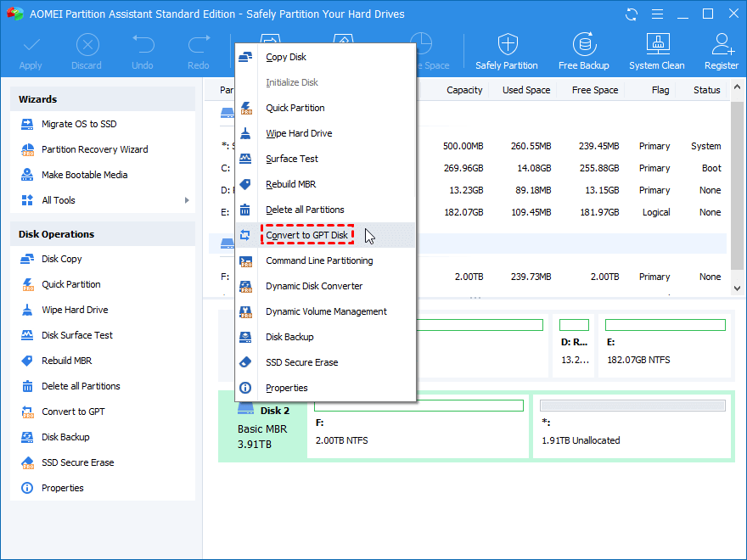Viewport: 747px width, 560px height.
Task: Choose SSD Secure Erase in context menu
Action: click(x=325, y=363)
